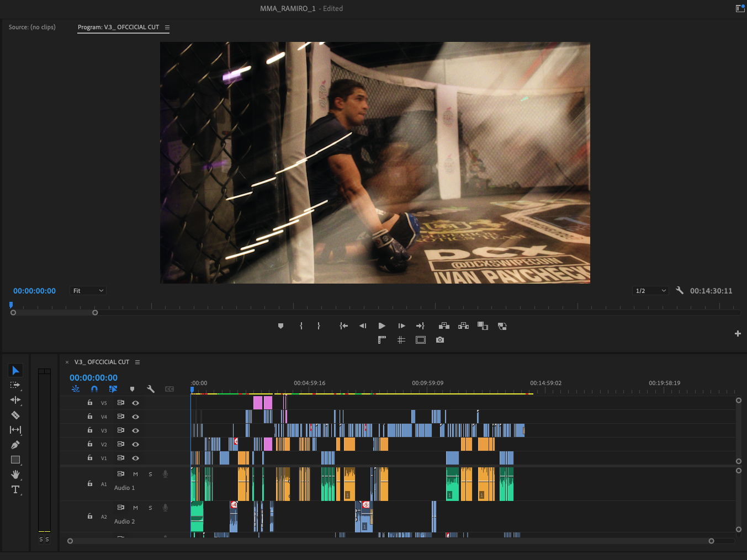Click the Program monitor playhead marker
747x560 pixels.
(11, 305)
